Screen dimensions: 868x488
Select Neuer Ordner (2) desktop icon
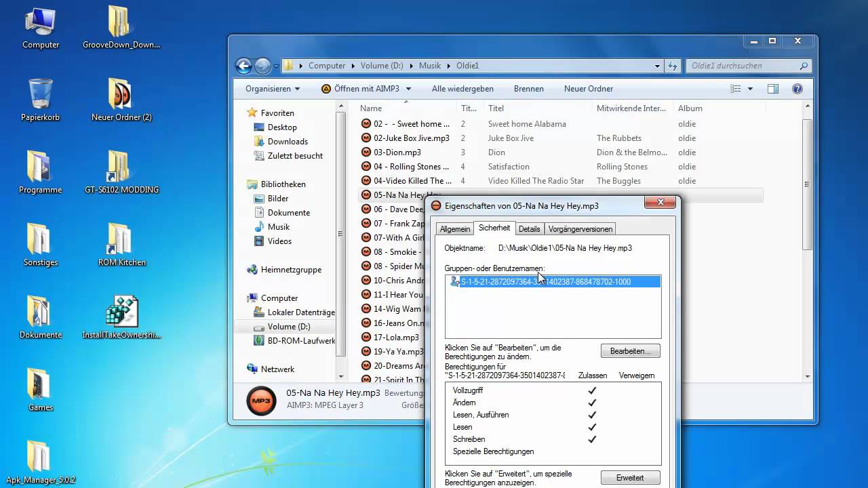tap(121, 100)
